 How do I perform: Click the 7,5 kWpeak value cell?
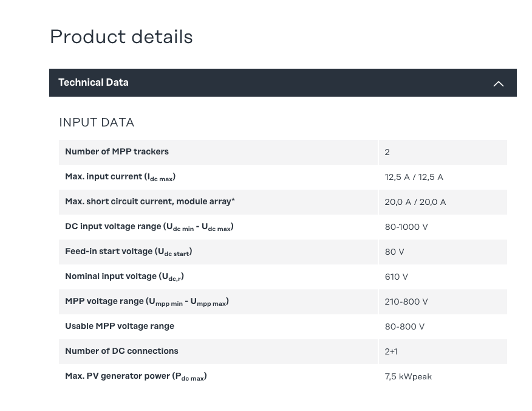[408, 376]
